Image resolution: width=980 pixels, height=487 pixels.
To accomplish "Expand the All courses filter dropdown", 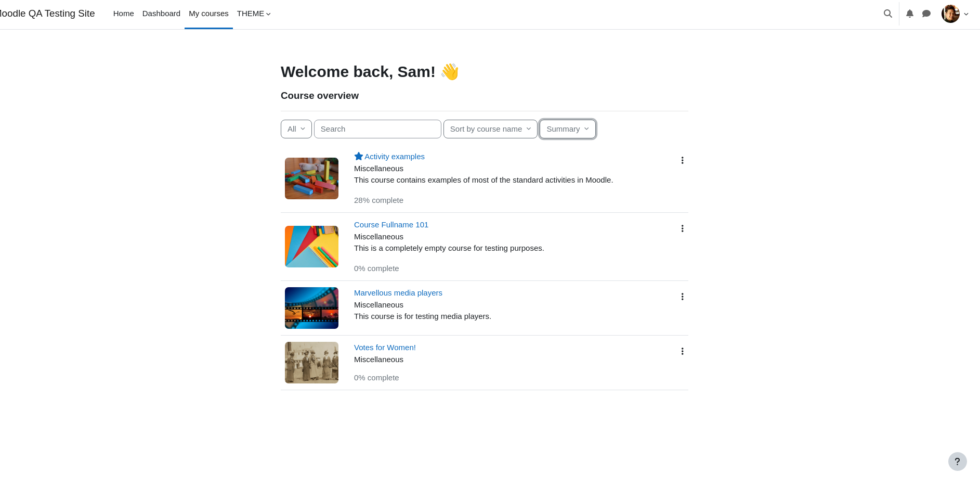I will click(296, 129).
